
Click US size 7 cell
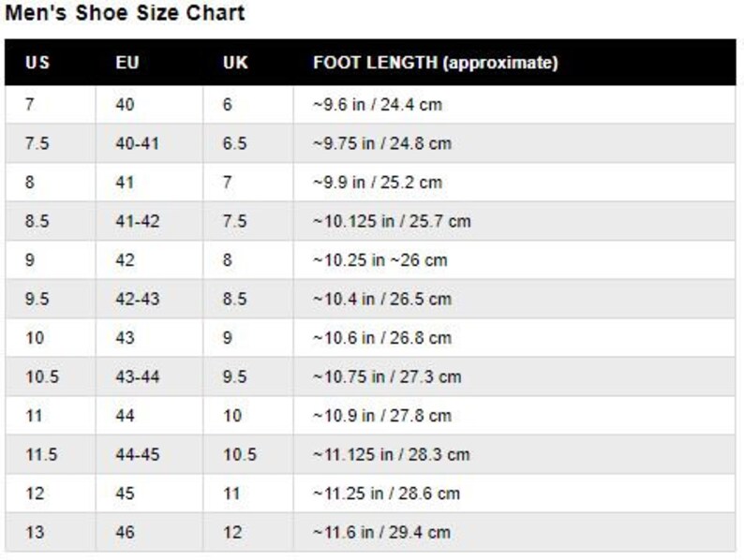[x=51, y=105]
